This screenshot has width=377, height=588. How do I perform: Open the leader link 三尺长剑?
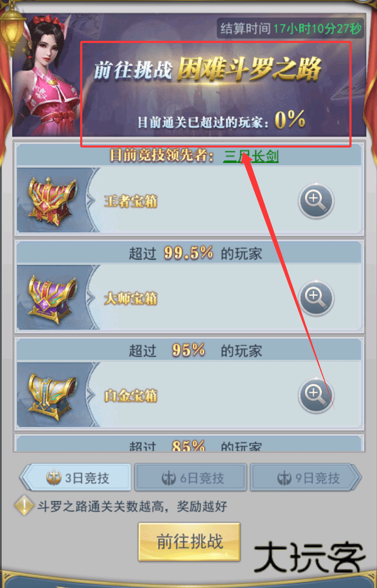(251, 155)
